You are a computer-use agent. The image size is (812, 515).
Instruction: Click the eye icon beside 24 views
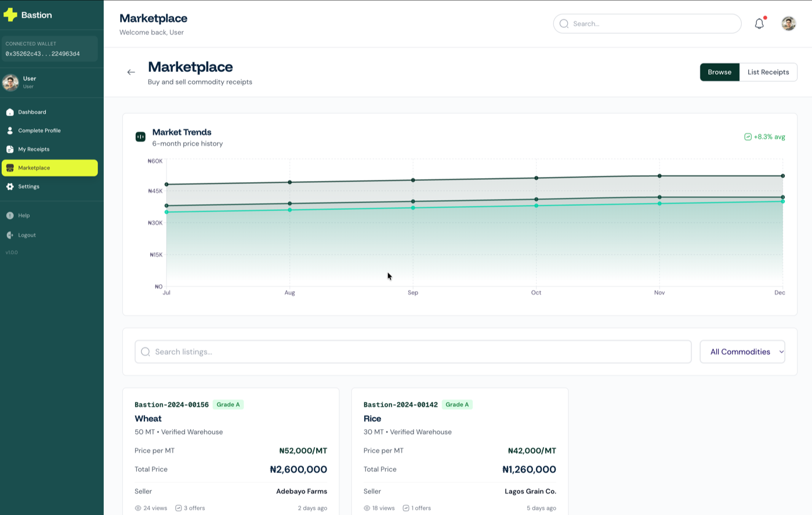[138, 508]
